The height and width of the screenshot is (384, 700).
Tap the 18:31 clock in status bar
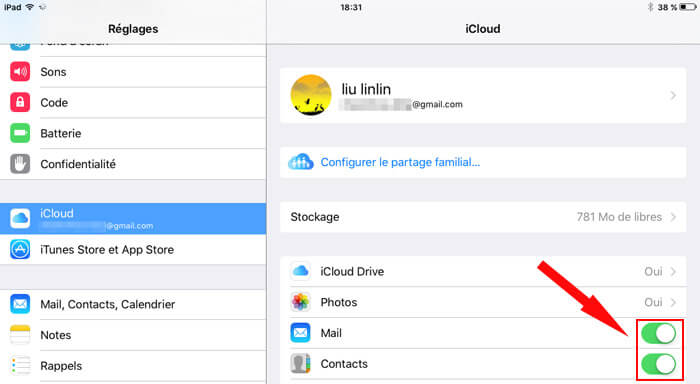pyautogui.click(x=351, y=7)
